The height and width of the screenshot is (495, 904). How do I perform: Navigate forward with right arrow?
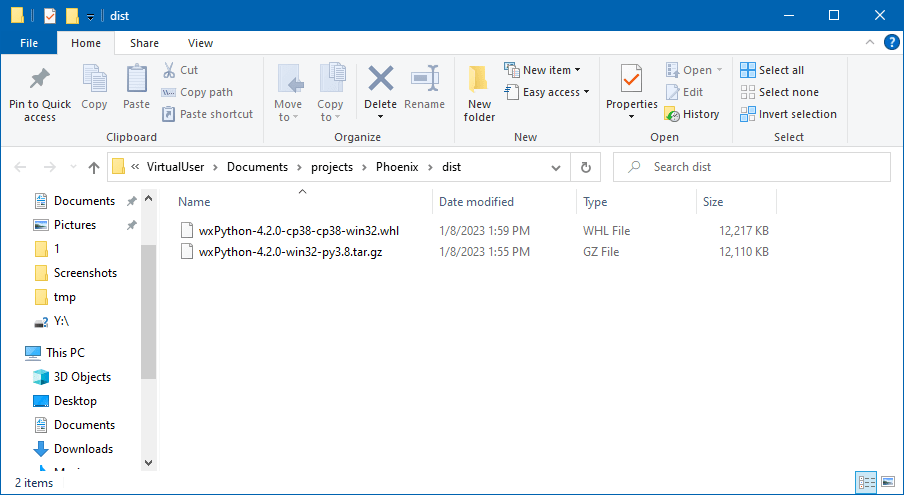coord(50,167)
